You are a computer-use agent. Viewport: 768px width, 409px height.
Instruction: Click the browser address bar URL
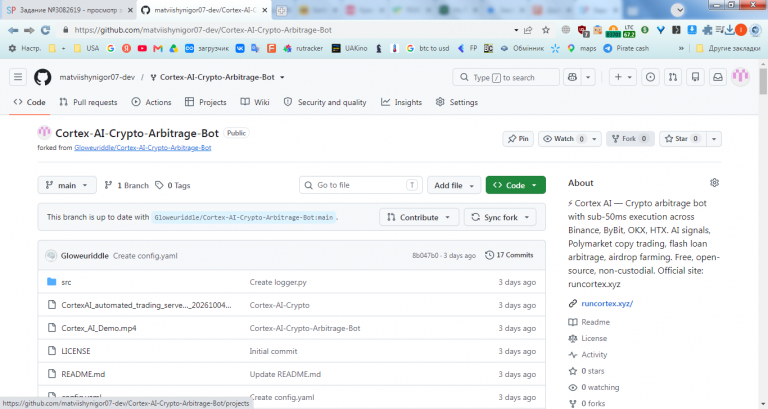(203, 30)
